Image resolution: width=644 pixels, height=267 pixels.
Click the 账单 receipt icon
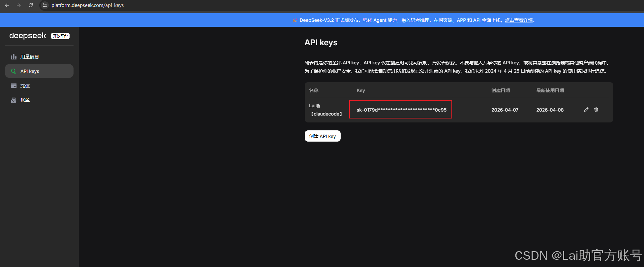tap(14, 100)
